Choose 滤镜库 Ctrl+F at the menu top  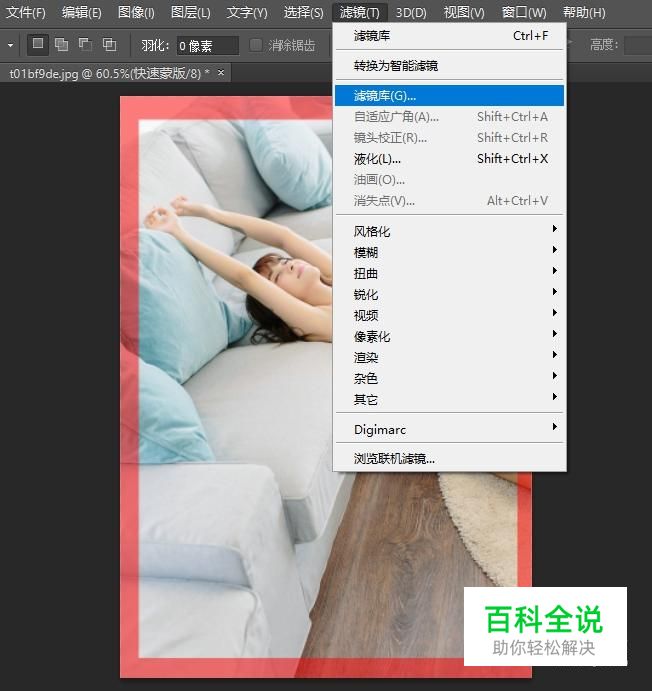pyautogui.click(x=449, y=36)
